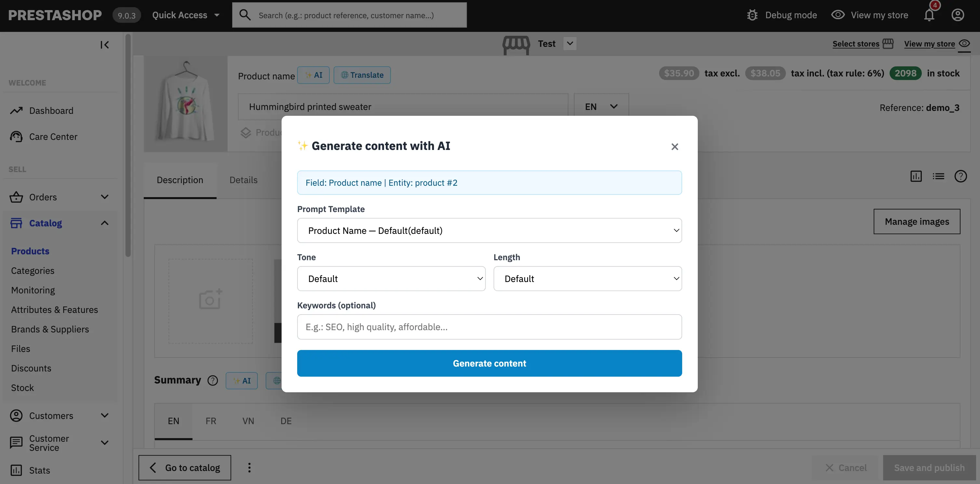Viewport: 980px width, 484px height.
Task: Select the FR summary language tab
Action: 211,421
